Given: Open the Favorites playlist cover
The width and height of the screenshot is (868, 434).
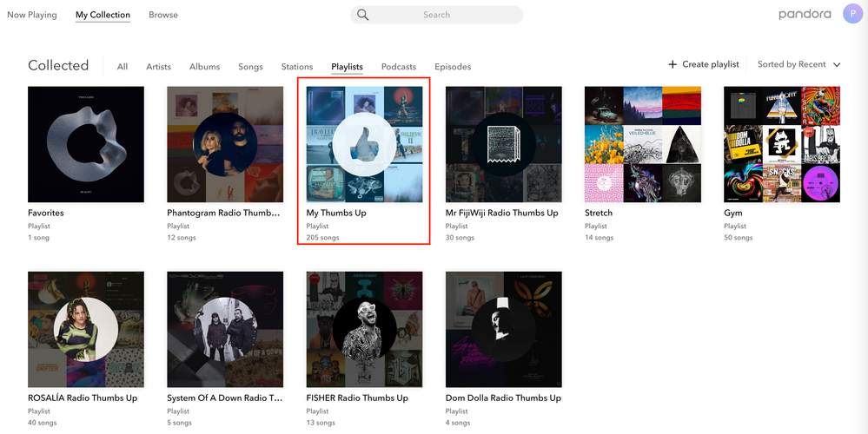Looking at the screenshot, I should click(x=86, y=144).
